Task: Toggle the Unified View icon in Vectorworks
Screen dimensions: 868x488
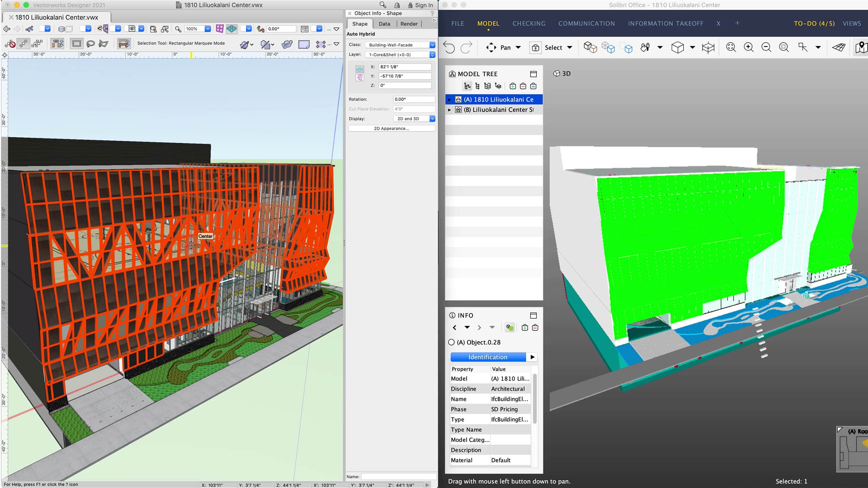Action: pyautogui.click(x=220, y=29)
